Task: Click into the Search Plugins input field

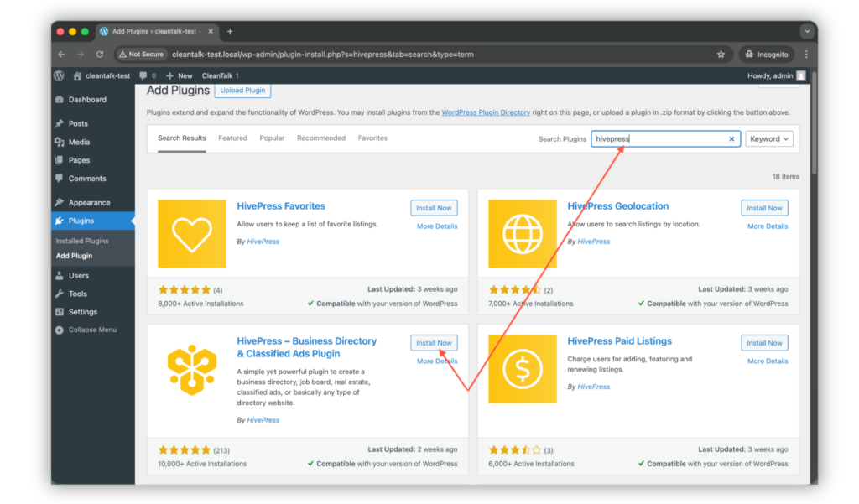Action: 659,139
